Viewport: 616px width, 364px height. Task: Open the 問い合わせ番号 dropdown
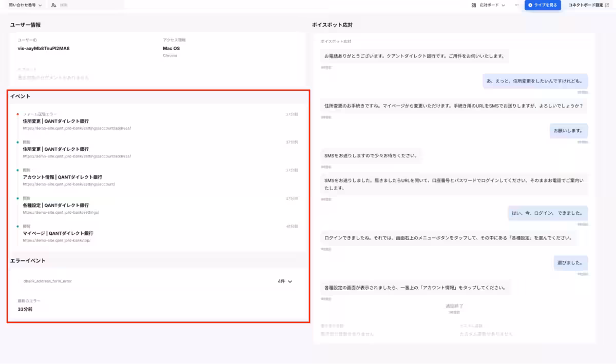(25, 5)
